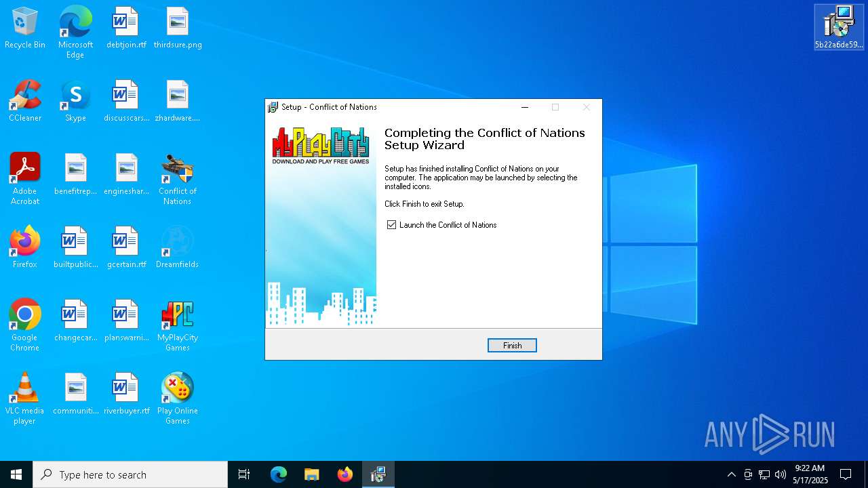Uncheck Launch the Conflict of Nations

391,225
